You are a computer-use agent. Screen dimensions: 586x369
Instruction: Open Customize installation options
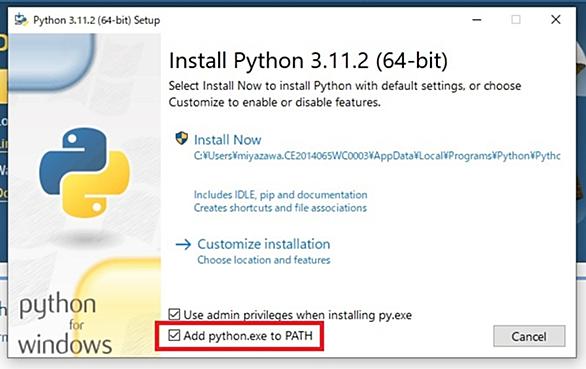click(264, 244)
